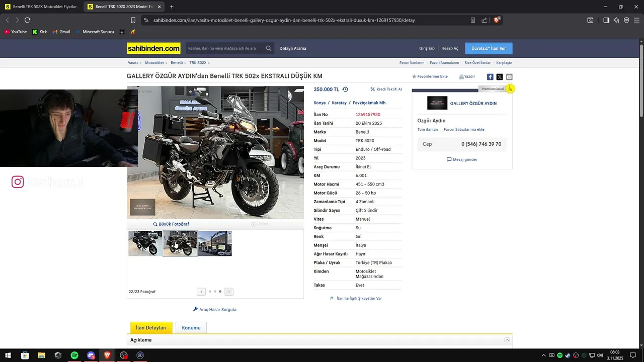Share listing by email envelope icon
This screenshot has width=644, height=362.
click(509, 77)
